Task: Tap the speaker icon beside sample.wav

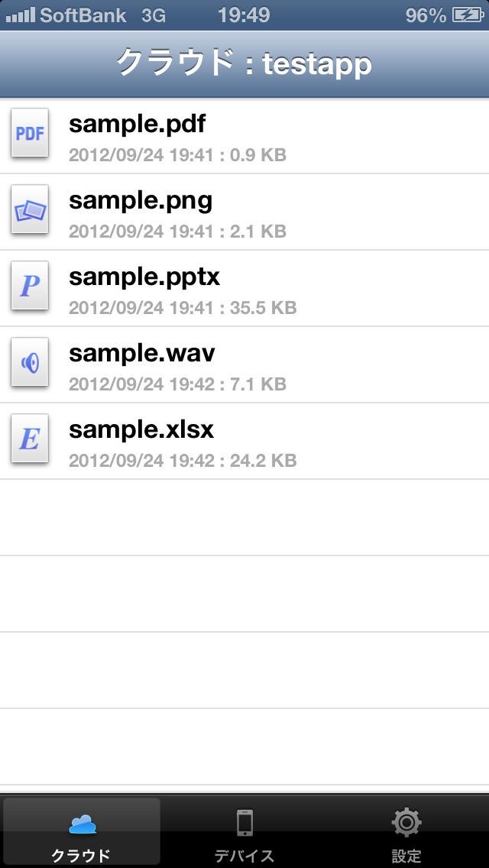Action: click(30, 362)
